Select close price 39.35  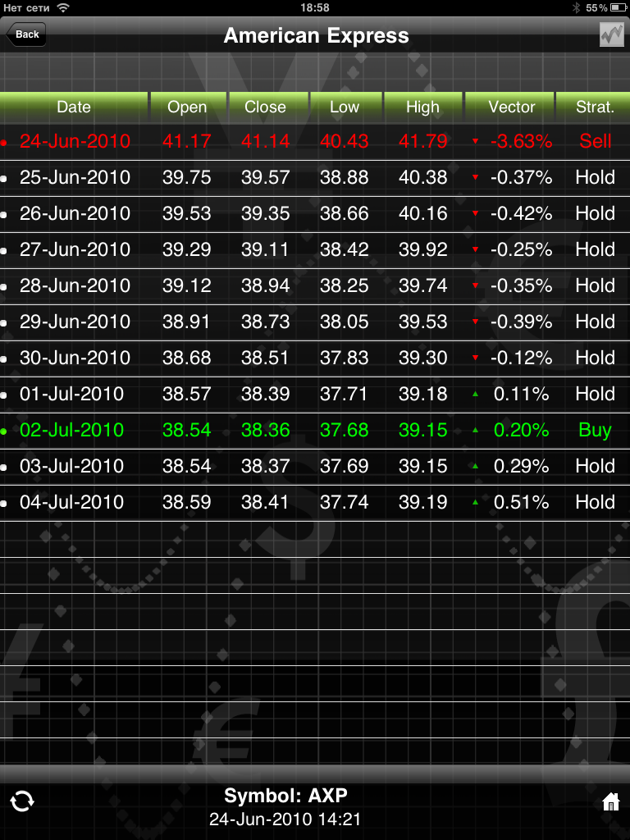[x=265, y=213]
